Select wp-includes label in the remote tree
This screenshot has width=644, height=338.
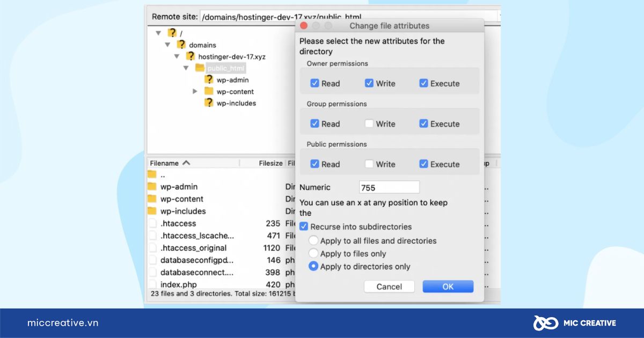[x=236, y=103]
